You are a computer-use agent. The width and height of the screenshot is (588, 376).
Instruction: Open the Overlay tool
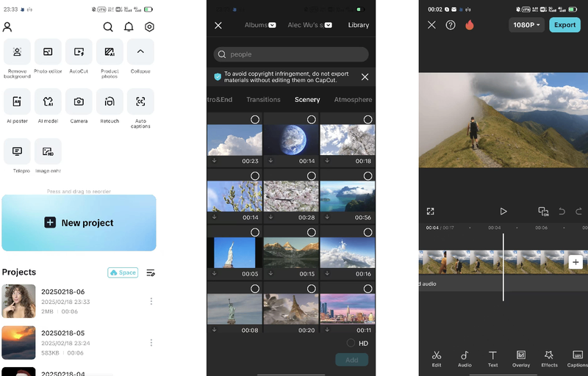[521, 359]
